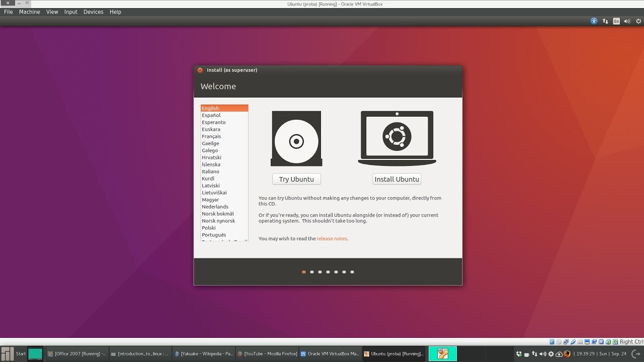Click the teal desktop pager thumbnail
The width and height of the screenshot is (644, 362).
click(x=35, y=354)
